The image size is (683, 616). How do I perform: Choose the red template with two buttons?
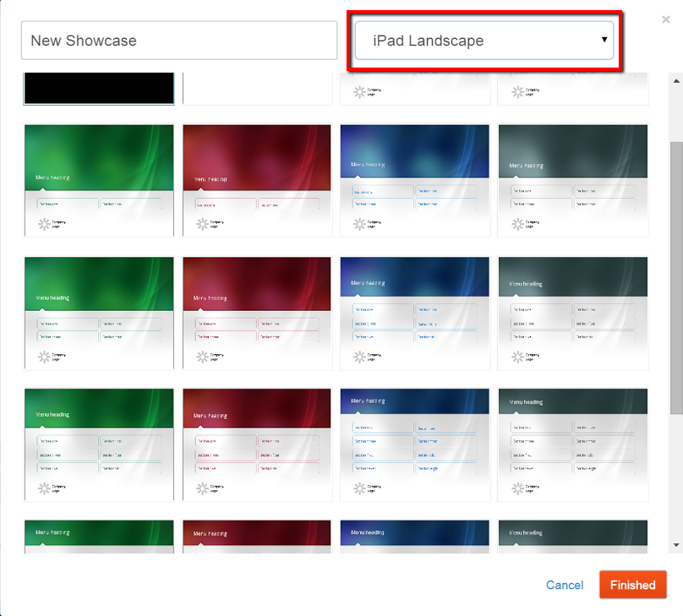257,181
